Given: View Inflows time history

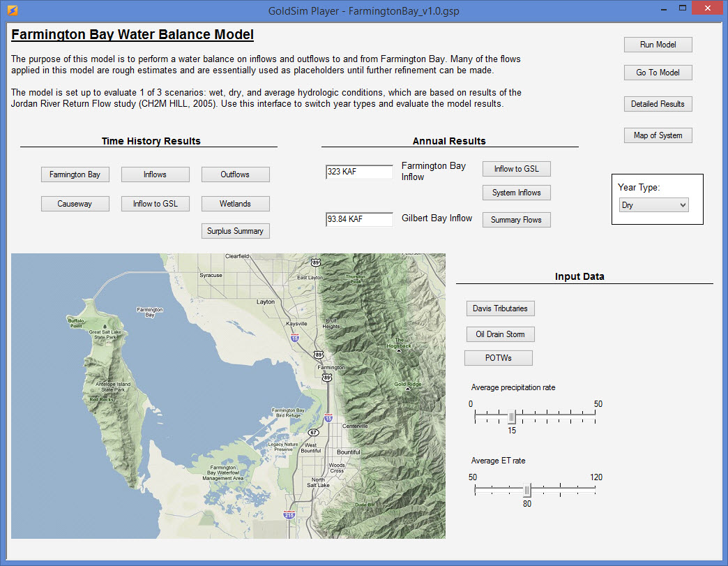Looking at the screenshot, I should tap(155, 174).
